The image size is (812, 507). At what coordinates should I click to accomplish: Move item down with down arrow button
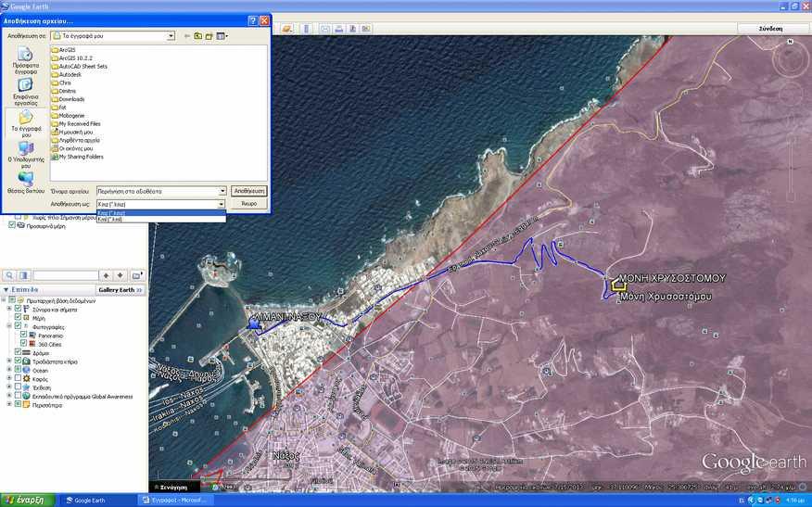tap(121, 275)
